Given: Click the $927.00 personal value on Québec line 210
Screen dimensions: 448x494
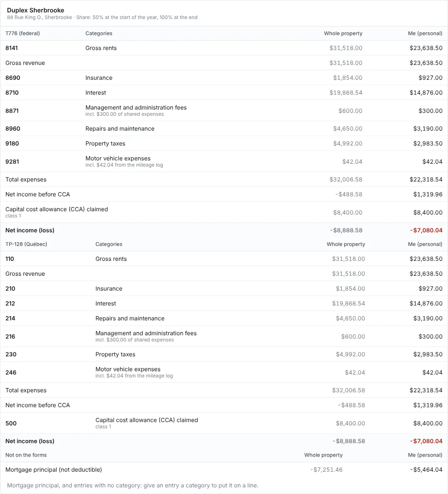Looking at the screenshot, I should pos(431,289).
